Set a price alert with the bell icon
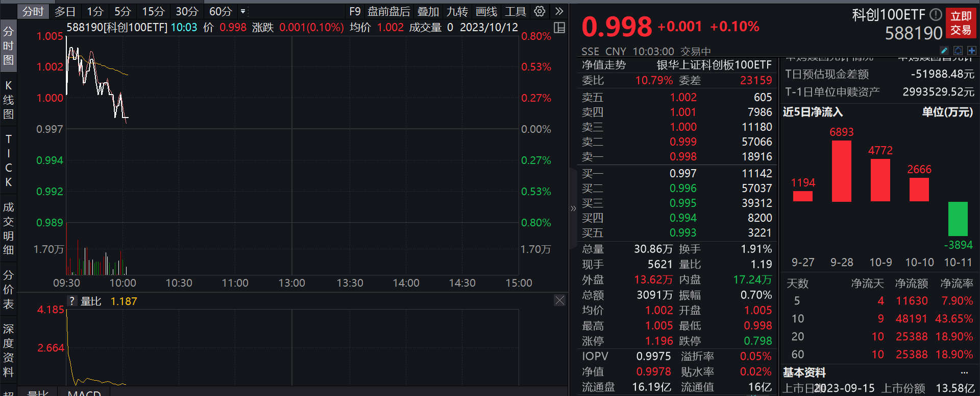 coord(958,51)
